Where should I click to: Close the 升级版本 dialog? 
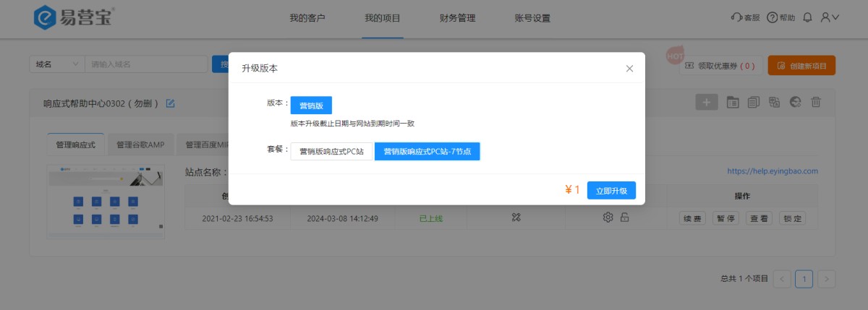(629, 69)
